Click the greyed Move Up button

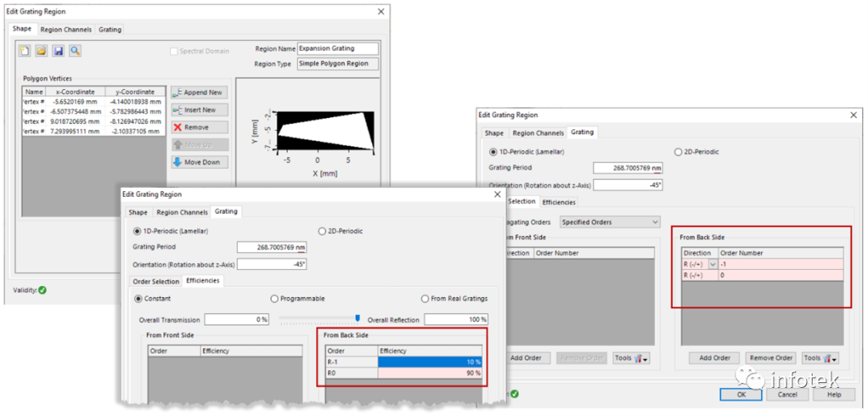[x=199, y=145]
